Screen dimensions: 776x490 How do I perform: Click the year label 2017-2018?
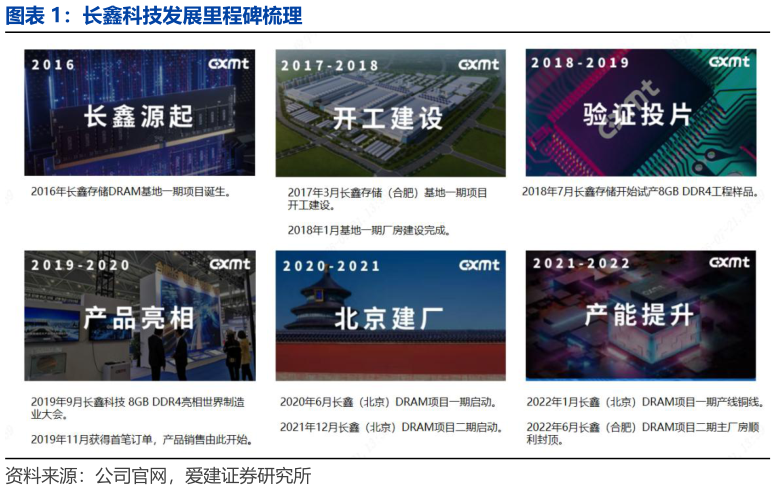330,65
